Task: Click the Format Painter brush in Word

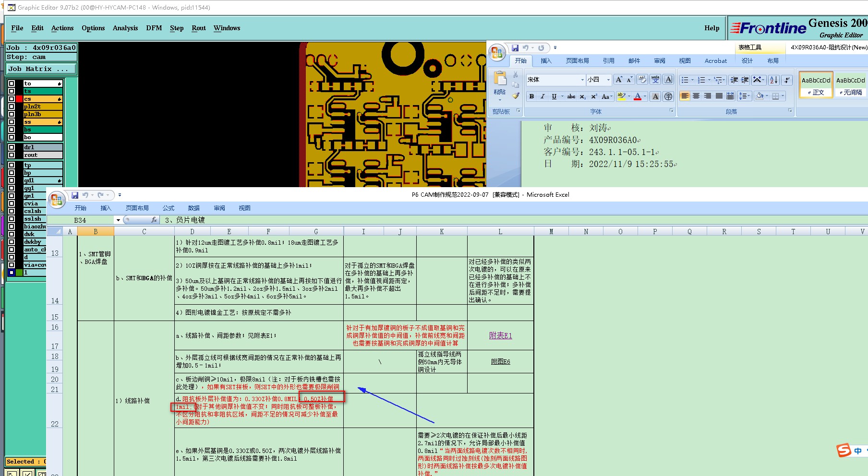Action: [x=516, y=95]
